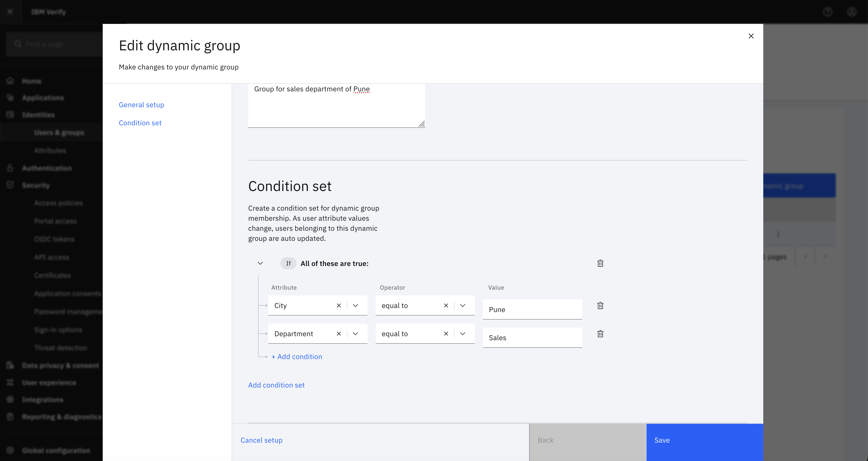The width and height of the screenshot is (868, 461).
Task: Open Certificates in sidebar
Action: tap(53, 276)
